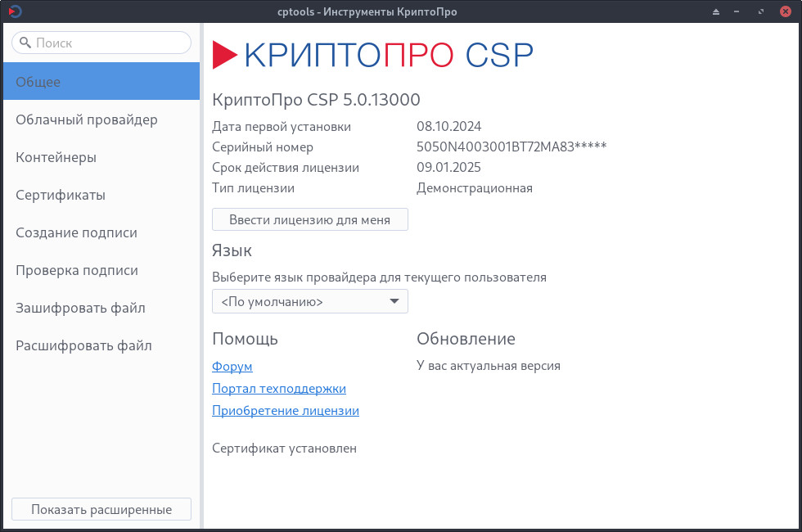Expand the language dropdown arrow
802x532 pixels.
[x=394, y=301]
